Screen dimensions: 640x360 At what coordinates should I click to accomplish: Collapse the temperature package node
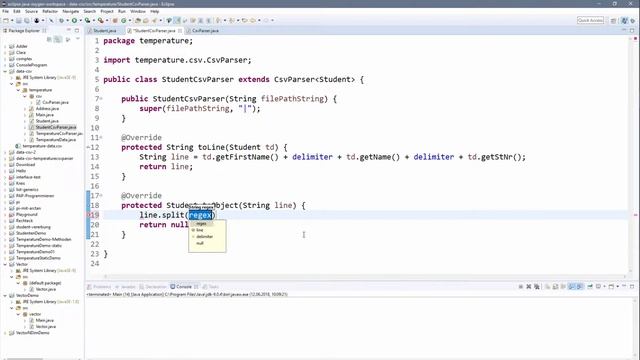[18, 90]
